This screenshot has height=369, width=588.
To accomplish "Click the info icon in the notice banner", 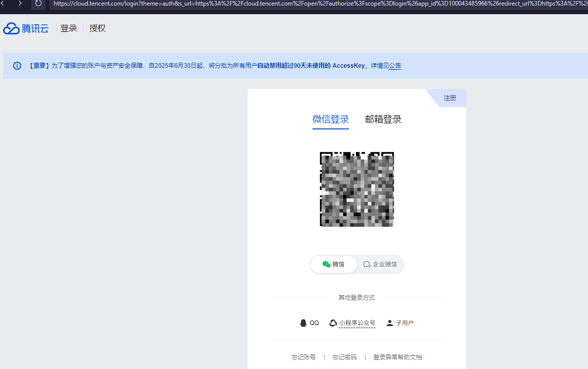I will (x=17, y=66).
